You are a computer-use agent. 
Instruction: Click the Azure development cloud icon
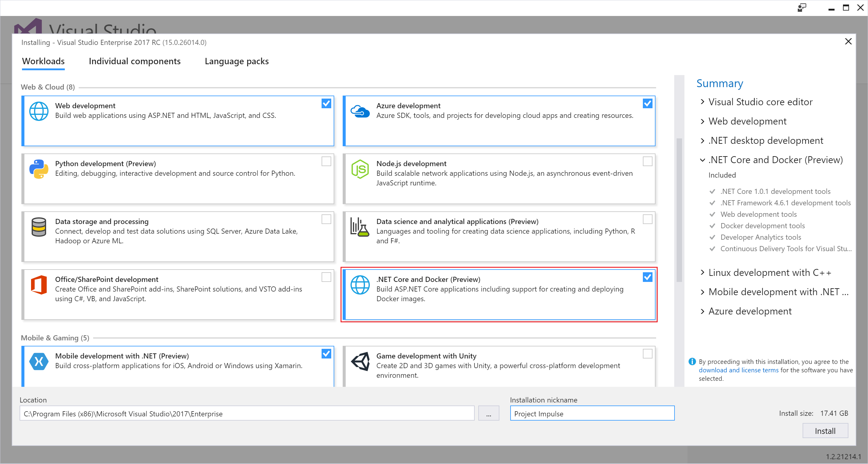click(360, 111)
